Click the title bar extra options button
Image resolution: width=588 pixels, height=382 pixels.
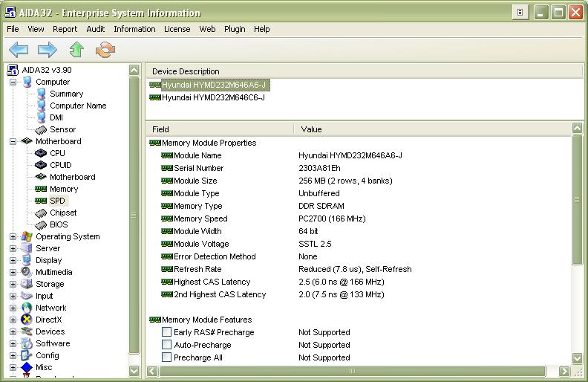520,13
